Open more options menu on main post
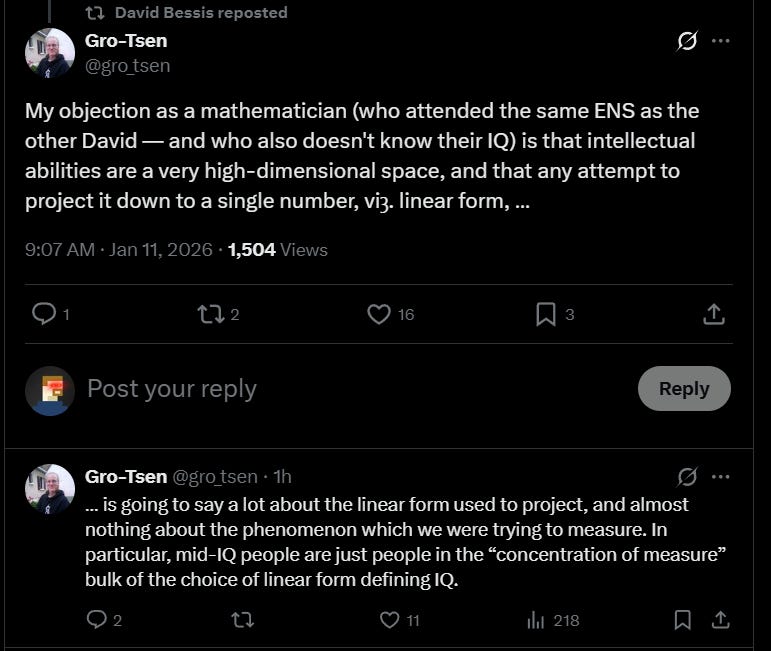The height and width of the screenshot is (651, 771). tap(721, 41)
